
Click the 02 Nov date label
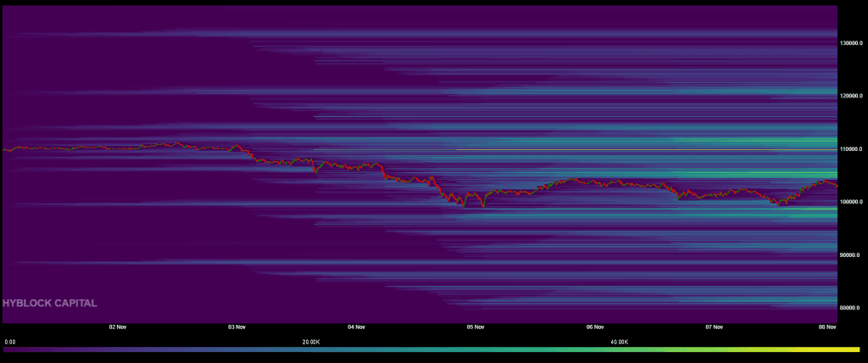(x=118, y=327)
